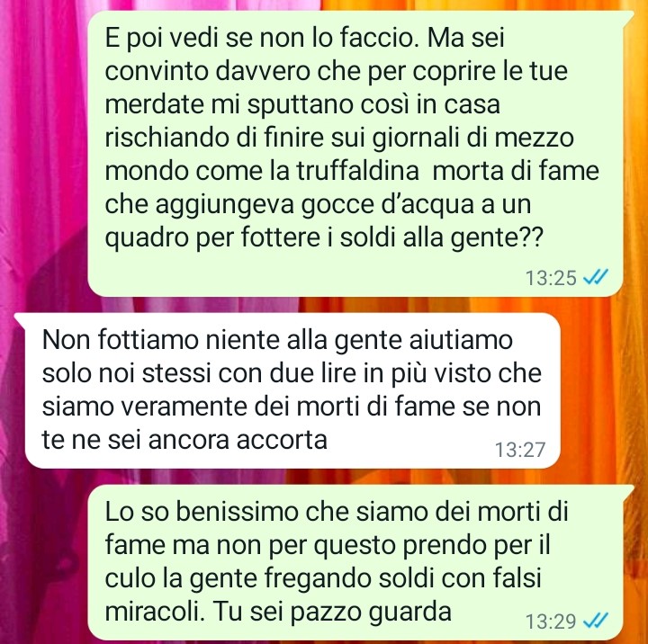Click the 13:29 timestamp
Screen dimensions: 648x644
(x=551, y=622)
